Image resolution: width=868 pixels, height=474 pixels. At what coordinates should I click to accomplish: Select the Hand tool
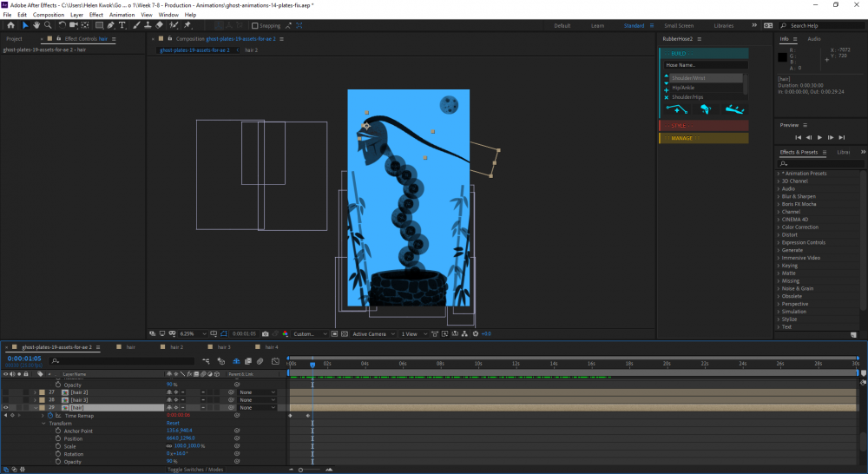point(36,25)
